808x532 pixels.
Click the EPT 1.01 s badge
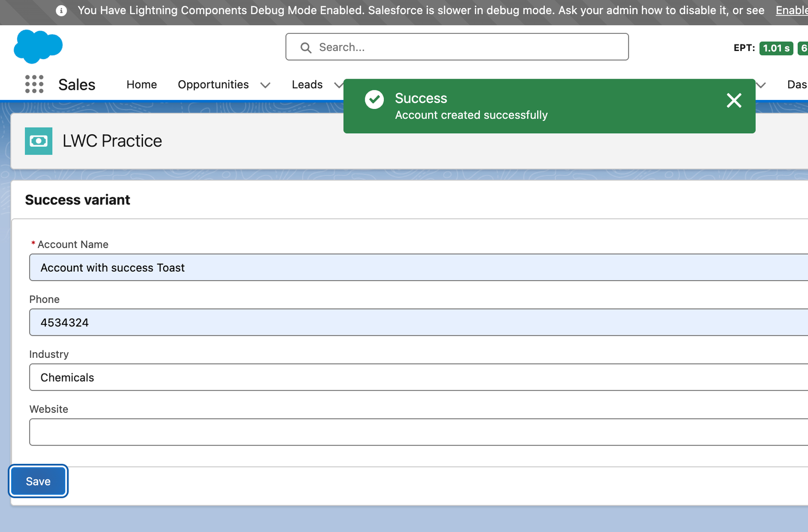tap(776, 48)
